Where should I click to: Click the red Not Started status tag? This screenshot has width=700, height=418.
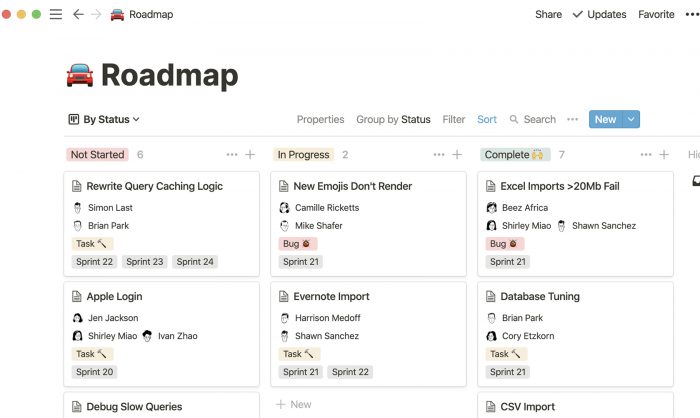[x=97, y=155]
